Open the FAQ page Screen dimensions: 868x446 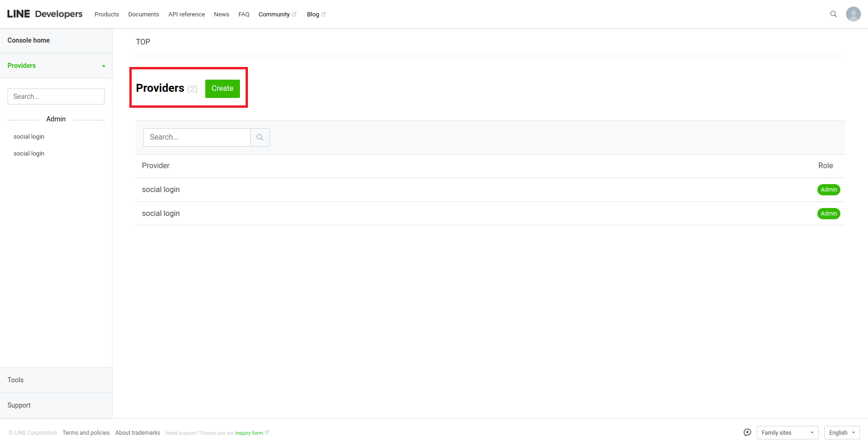(x=244, y=15)
